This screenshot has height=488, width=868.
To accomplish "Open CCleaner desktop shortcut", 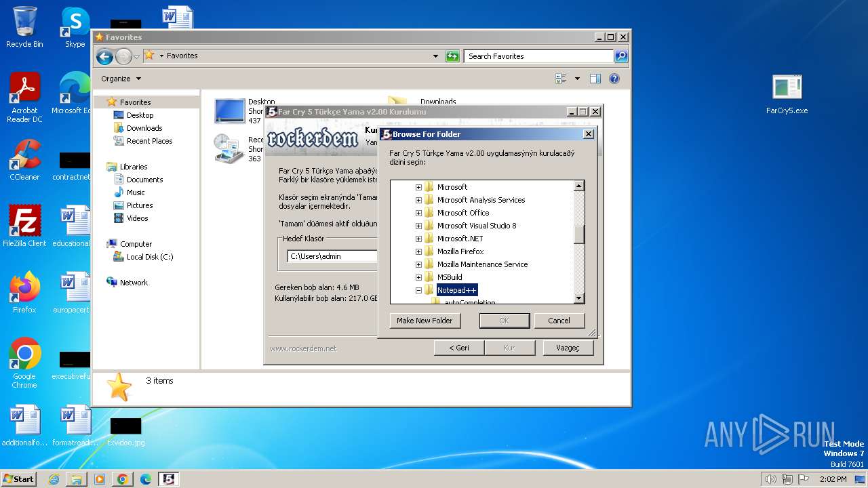I will pos(24,161).
